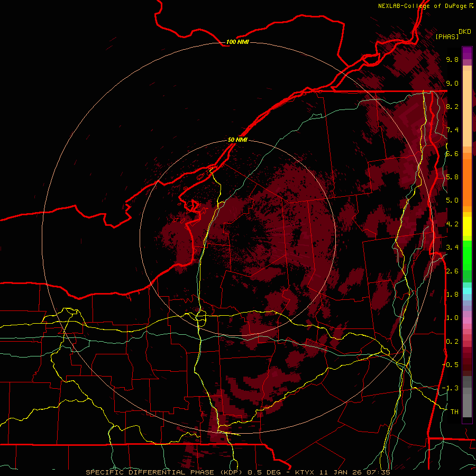
Task: Click the 6.6 value on the color scale
Action: 452,153
